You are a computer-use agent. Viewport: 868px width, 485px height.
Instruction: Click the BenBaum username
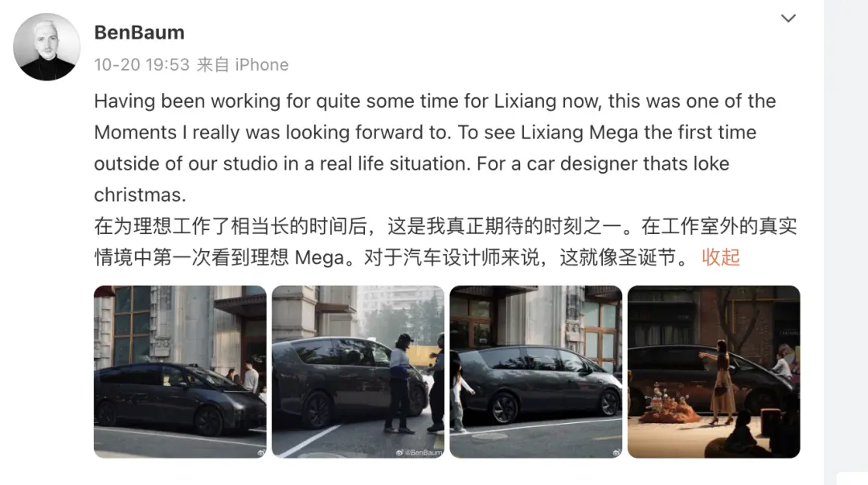pyautogui.click(x=139, y=33)
